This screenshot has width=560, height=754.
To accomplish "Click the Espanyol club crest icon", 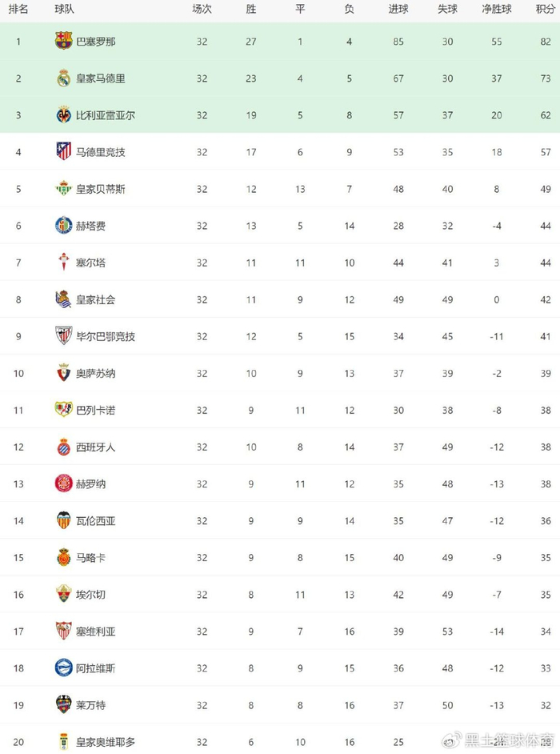I will pyautogui.click(x=64, y=447).
